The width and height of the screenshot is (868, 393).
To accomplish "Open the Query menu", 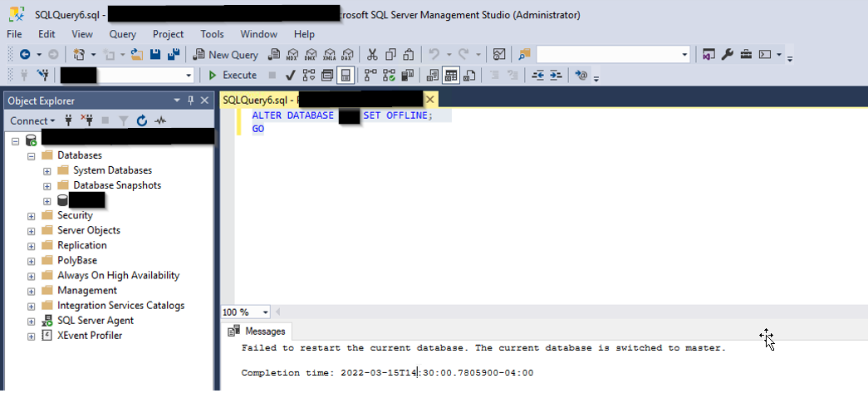I will 122,34.
